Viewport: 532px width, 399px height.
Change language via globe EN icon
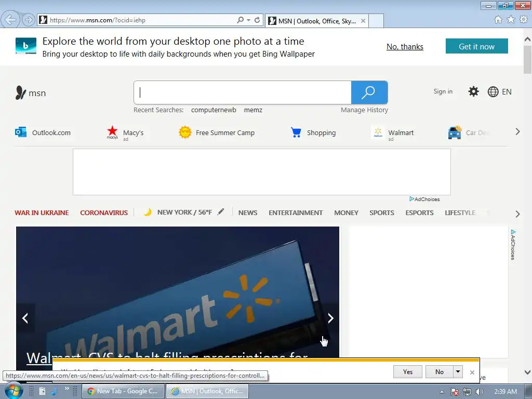499,91
